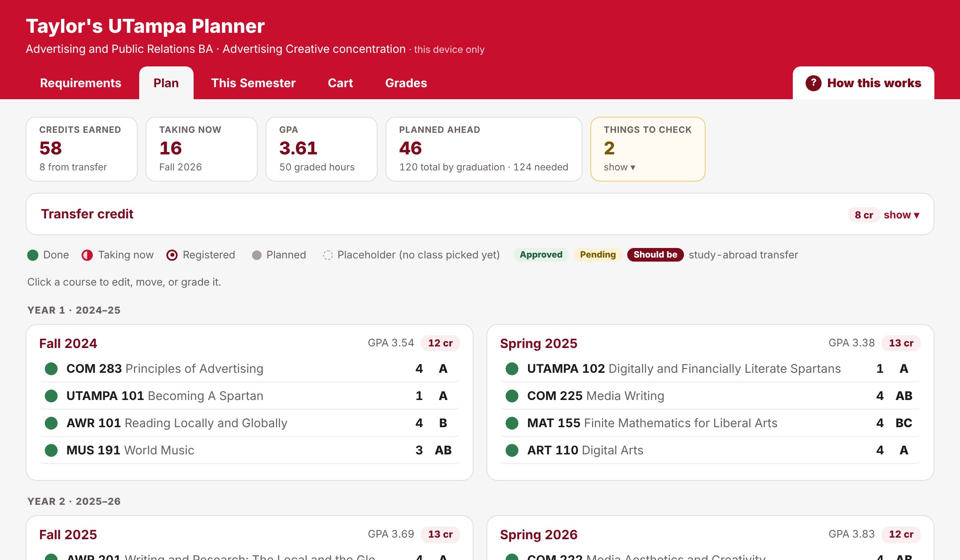Select the Plan tab
Viewport: 960px width, 560px height.
[x=166, y=83]
